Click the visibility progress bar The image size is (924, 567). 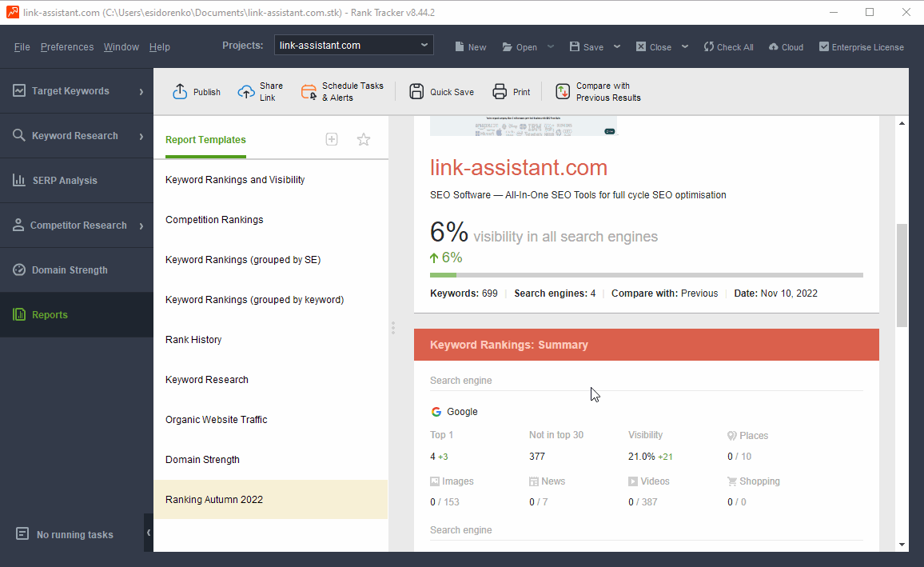click(x=647, y=274)
